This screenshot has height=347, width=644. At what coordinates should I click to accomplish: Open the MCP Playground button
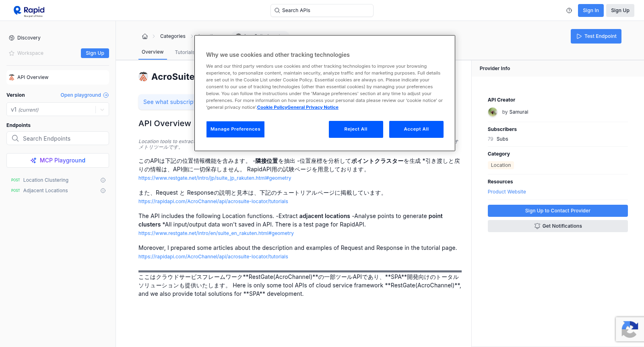pos(58,160)
